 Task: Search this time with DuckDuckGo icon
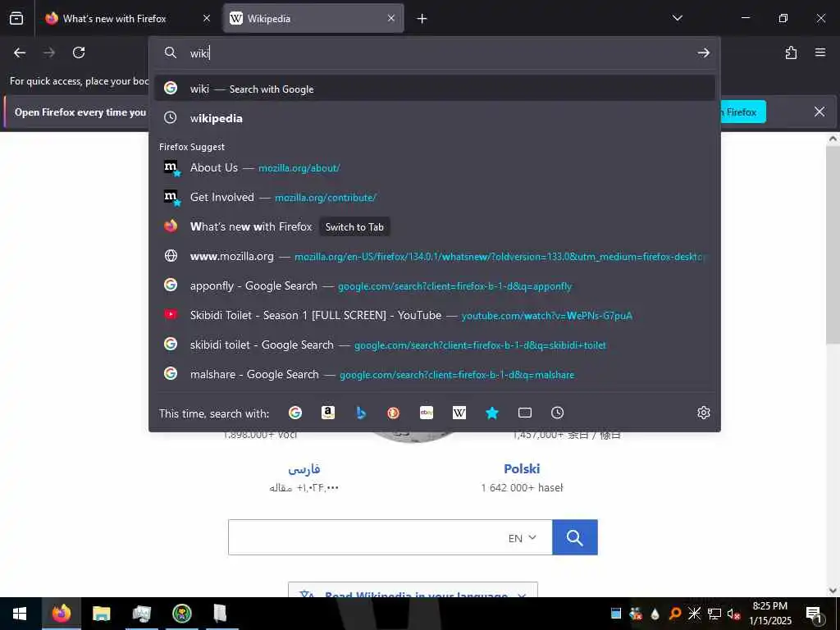pyautogui.click(x=393, y=413)
